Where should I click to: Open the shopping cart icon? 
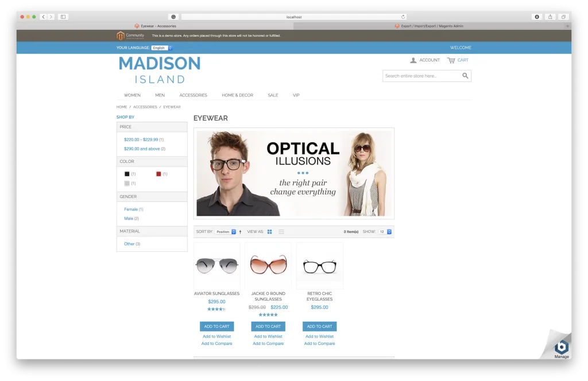pos(451,60)
